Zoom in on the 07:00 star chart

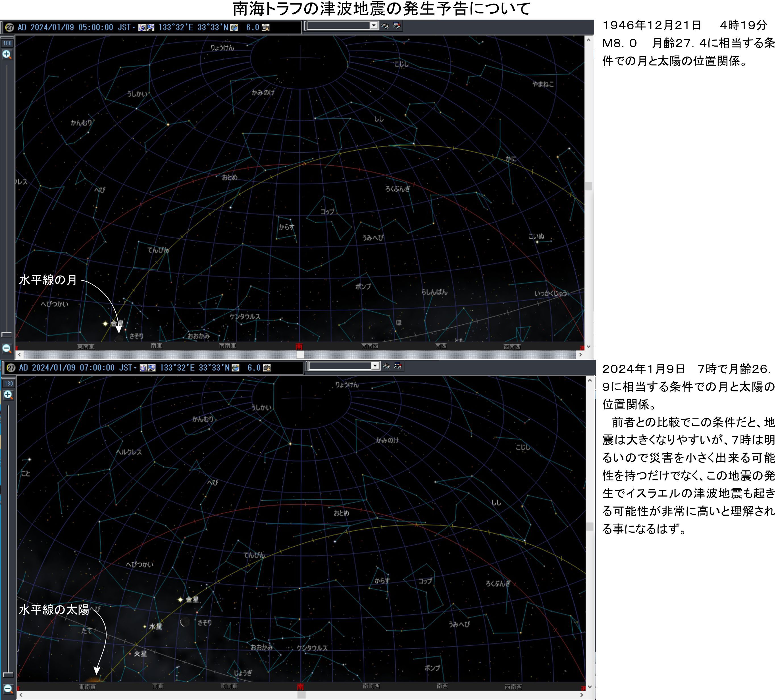point(8,395)
